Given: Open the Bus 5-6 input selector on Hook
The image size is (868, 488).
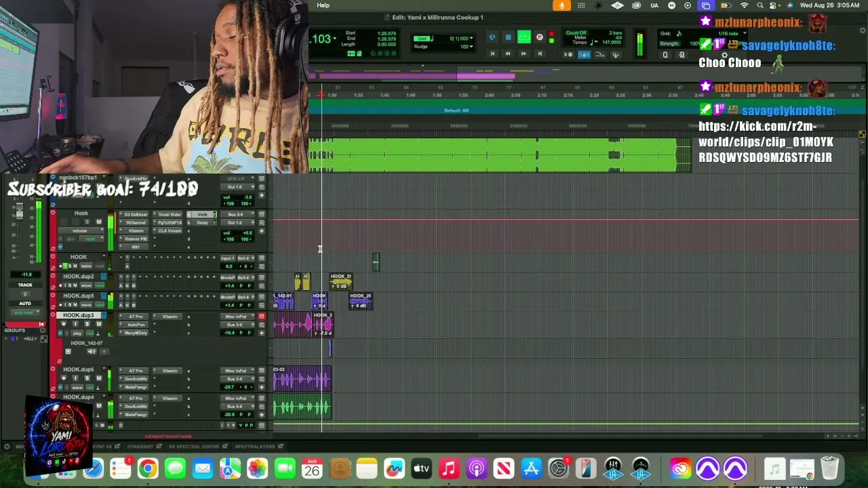Looking at the screenshot, I should 236,214.
